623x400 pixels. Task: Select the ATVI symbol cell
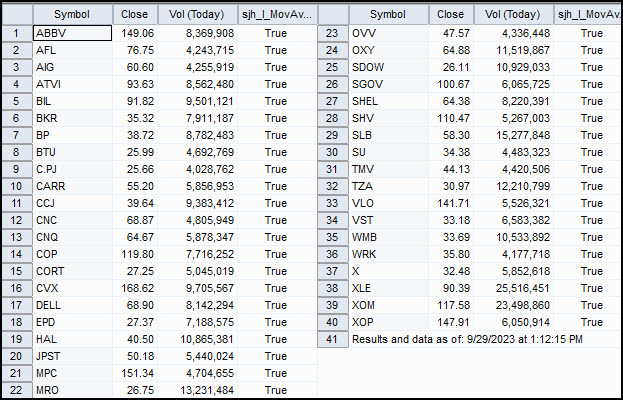click(73, 85)
